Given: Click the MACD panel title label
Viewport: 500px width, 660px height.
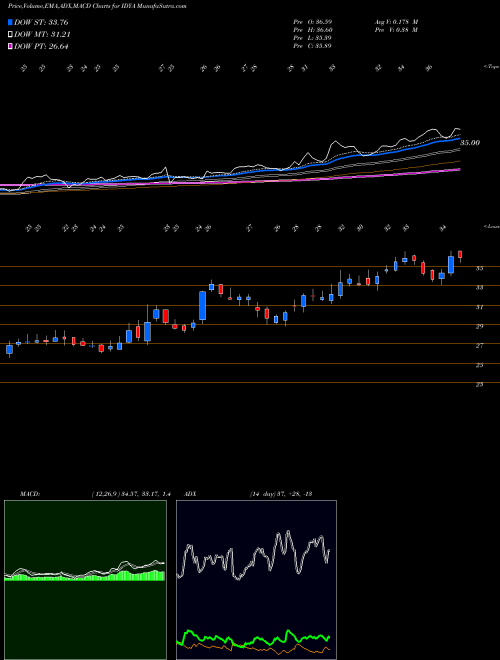Looking at the screenshot, I should [x=29, y=494].
